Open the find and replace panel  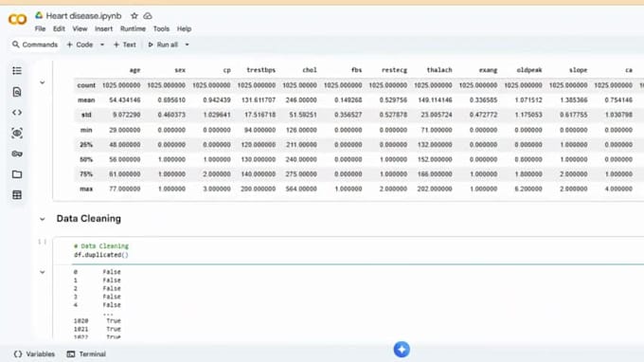[x=17, y=92]
